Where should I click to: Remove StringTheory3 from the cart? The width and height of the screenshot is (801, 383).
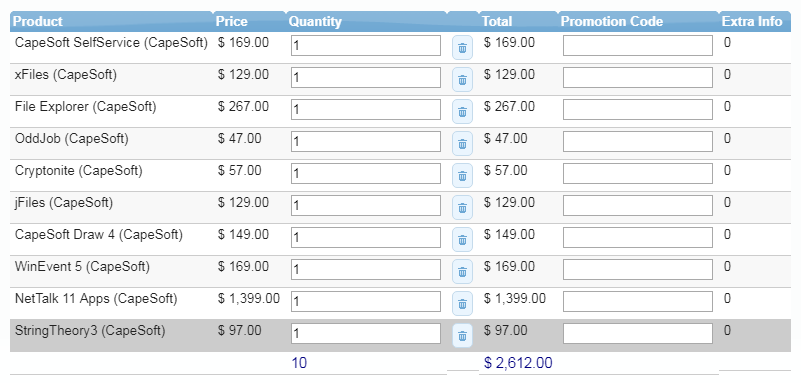(x=462, y=336)
